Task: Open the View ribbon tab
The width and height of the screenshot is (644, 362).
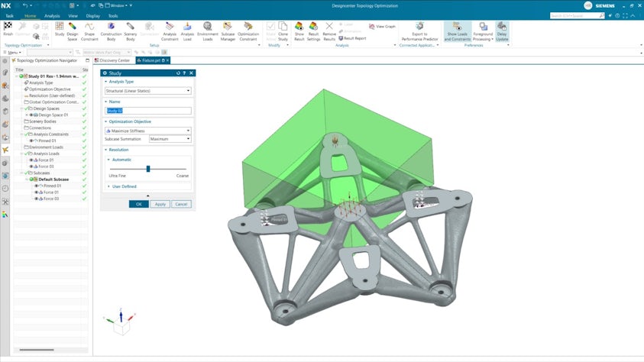Action: (73, 16)
